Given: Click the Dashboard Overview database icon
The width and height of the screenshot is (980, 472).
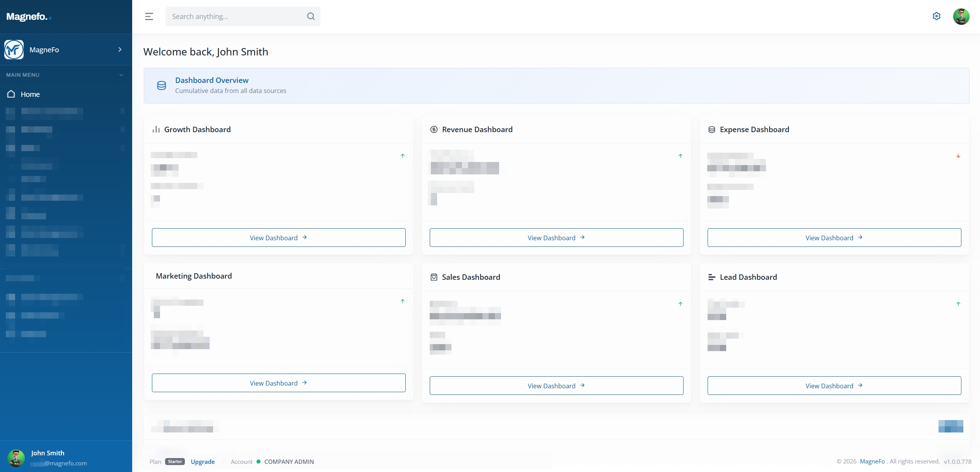Looking at the screenshot, I should click(x=162, y=85).
